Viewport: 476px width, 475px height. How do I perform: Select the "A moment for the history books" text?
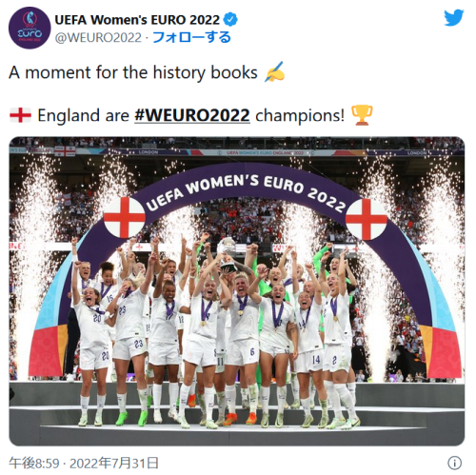pyautogui.click(x=133, y=72)
